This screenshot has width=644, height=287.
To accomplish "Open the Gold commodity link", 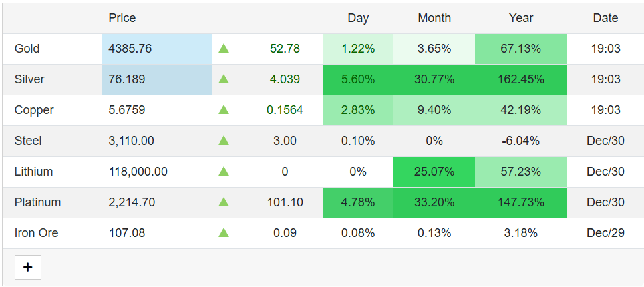I will [27, 49].
